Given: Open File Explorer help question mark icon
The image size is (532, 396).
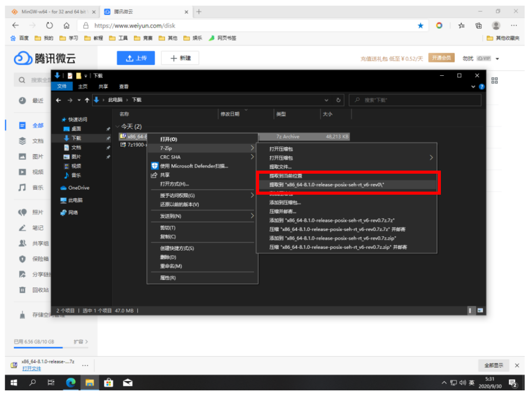Looking at the screenshot, I should (x=481, y=87).
